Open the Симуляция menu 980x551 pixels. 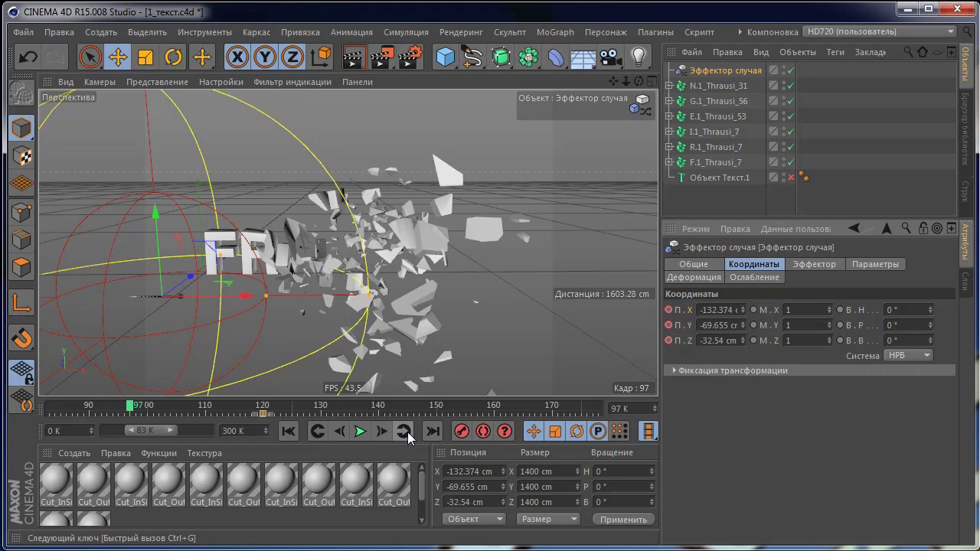[x=406, y=32]
